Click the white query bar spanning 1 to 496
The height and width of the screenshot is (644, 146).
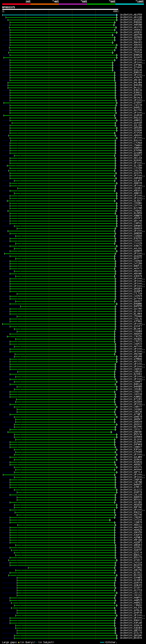[x=60, y=10]
